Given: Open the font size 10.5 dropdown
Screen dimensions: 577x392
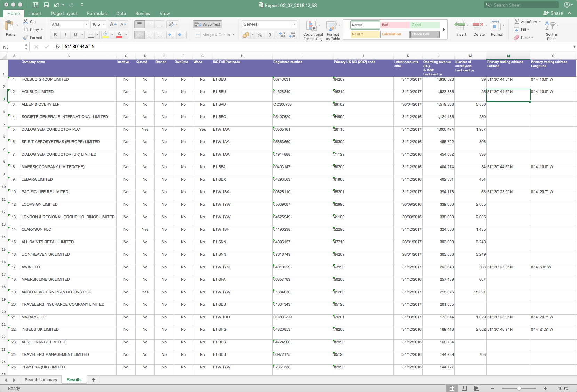Looking at the screenshot, I should click(104, 24).
